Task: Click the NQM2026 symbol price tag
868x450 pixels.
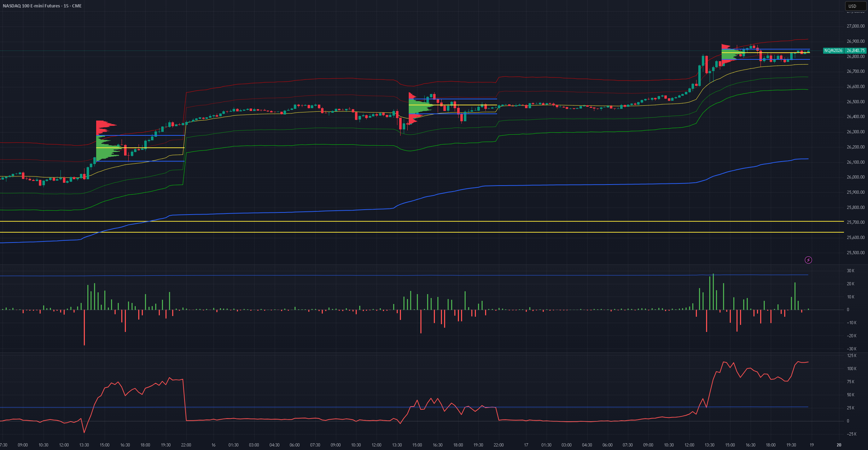Action: (833, 51)
